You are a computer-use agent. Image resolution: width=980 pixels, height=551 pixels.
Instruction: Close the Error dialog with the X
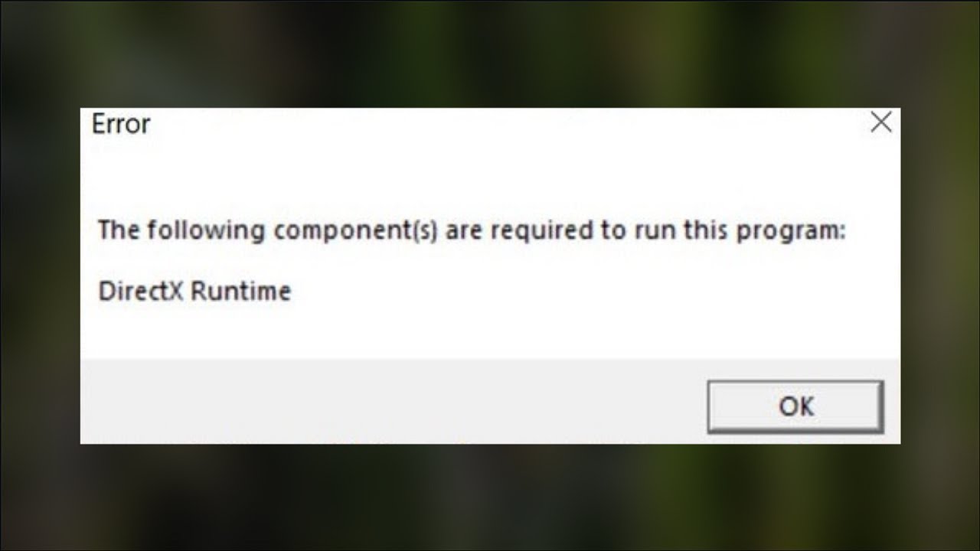pyautogui.click(x=881, y=122)
